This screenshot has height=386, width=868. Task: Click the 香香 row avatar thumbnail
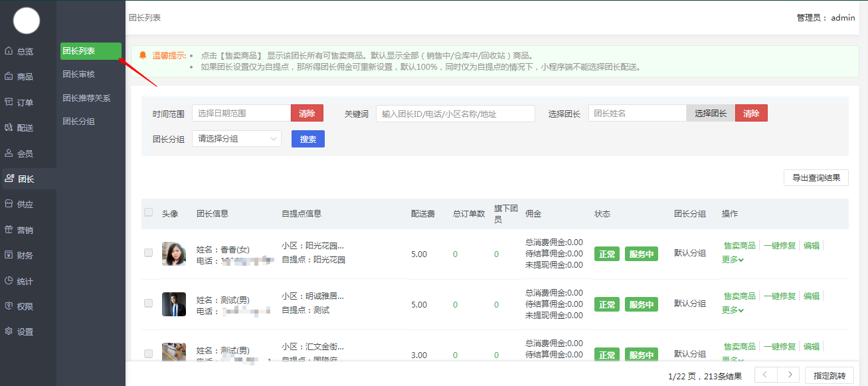click(174, 254)
